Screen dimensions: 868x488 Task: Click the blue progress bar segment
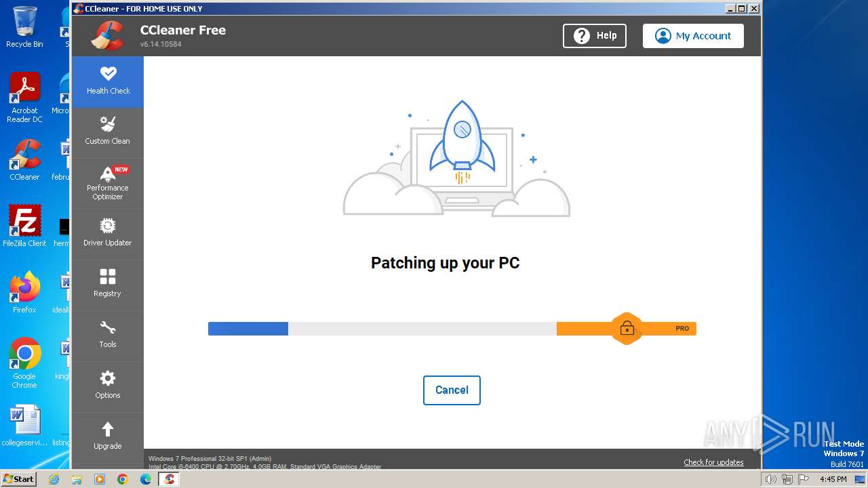point(248,329)
